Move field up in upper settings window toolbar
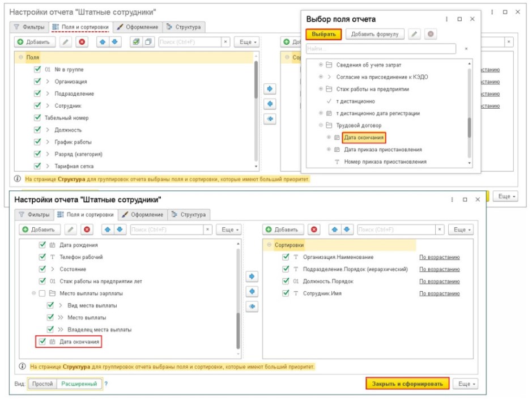The image size is (532, 400). click(x=103, y=42)
